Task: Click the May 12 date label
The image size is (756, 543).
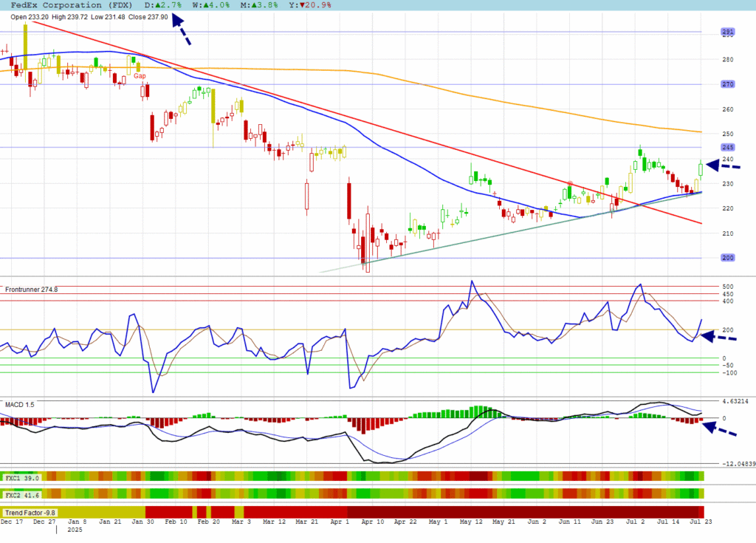Action: click(471, 522)
